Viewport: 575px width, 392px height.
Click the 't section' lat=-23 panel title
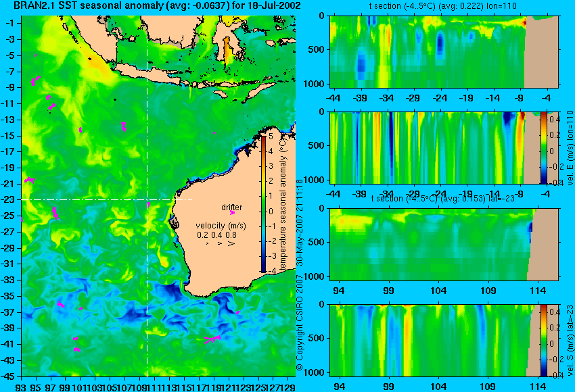(442, 198)
